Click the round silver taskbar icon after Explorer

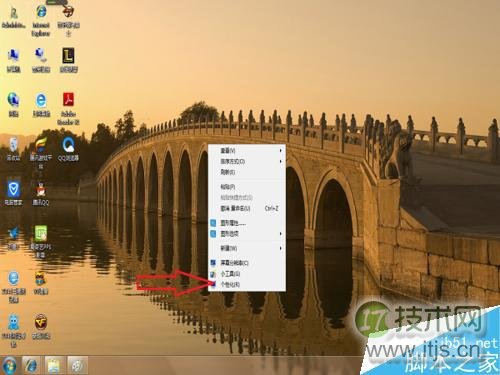[77, 366]
